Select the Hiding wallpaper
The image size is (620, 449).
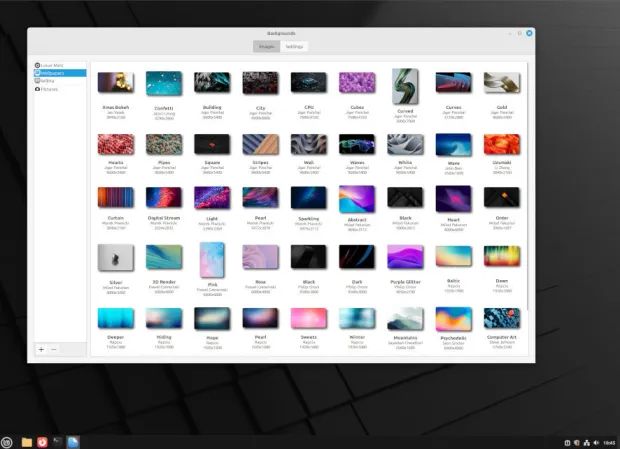click(x=164, y=319)
